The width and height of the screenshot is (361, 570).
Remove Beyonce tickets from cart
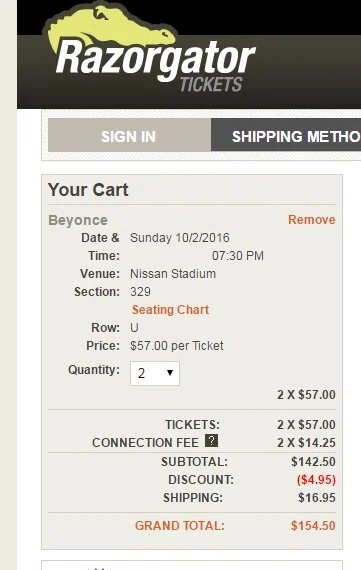pyautogui.click(x=312, y=220)
